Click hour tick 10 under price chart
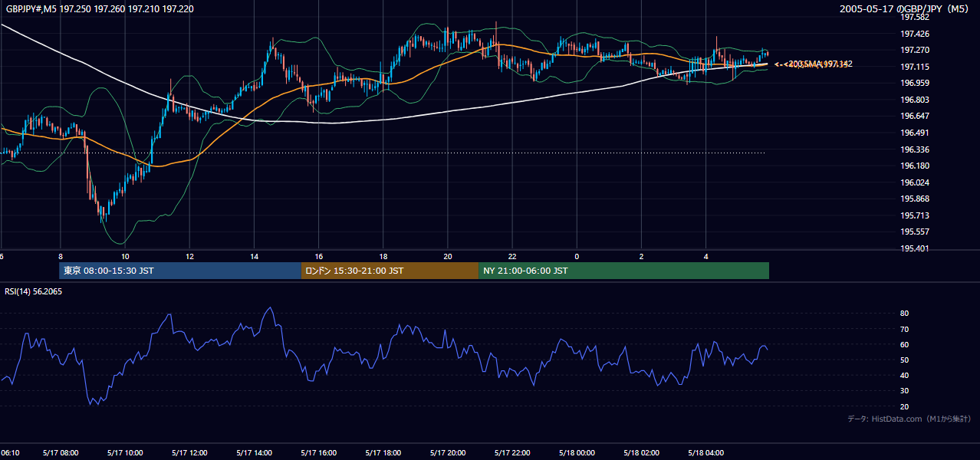This screenshot has height=460, width=980. click(x=124, y=256)
